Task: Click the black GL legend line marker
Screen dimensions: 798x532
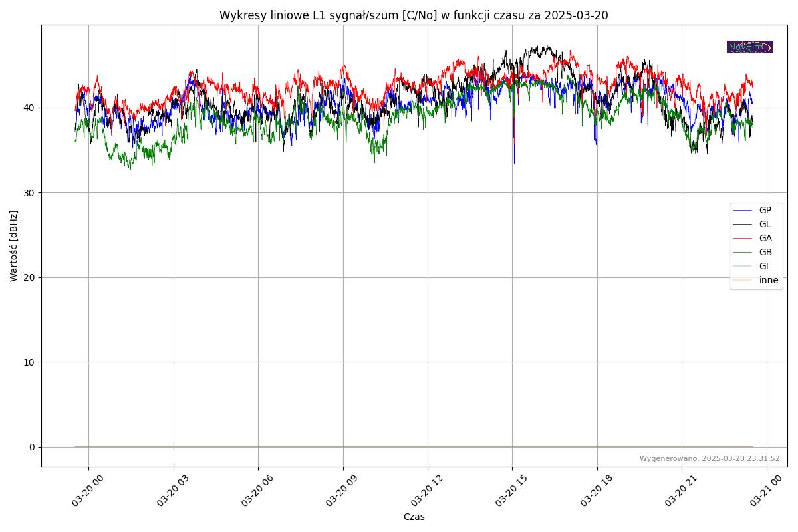Action: tap(742, 224)
